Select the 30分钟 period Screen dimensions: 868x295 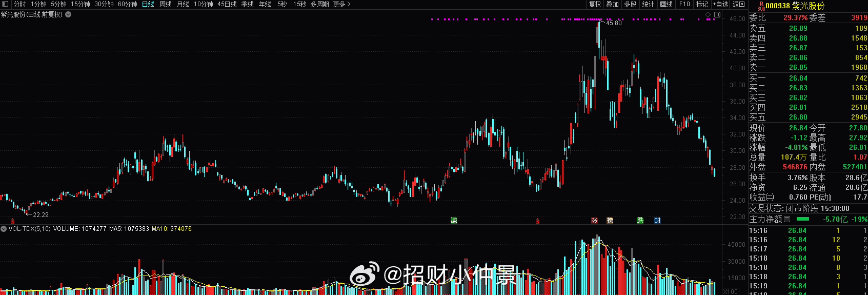[x=104, y=4]
